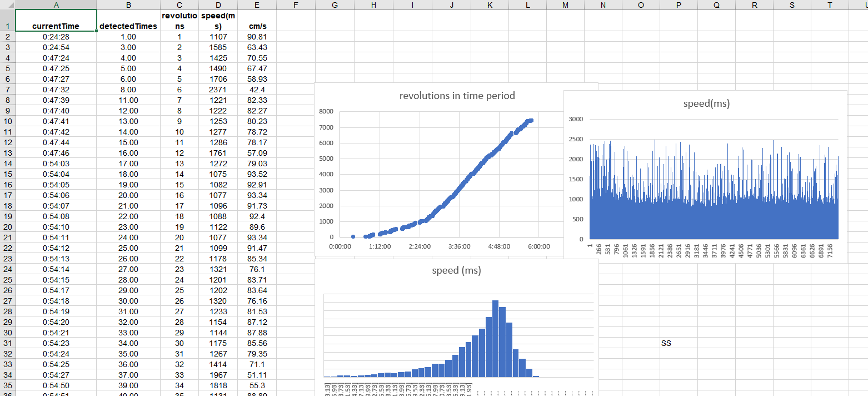Select cell A14 containing 0:54:03

coord(56,164)
